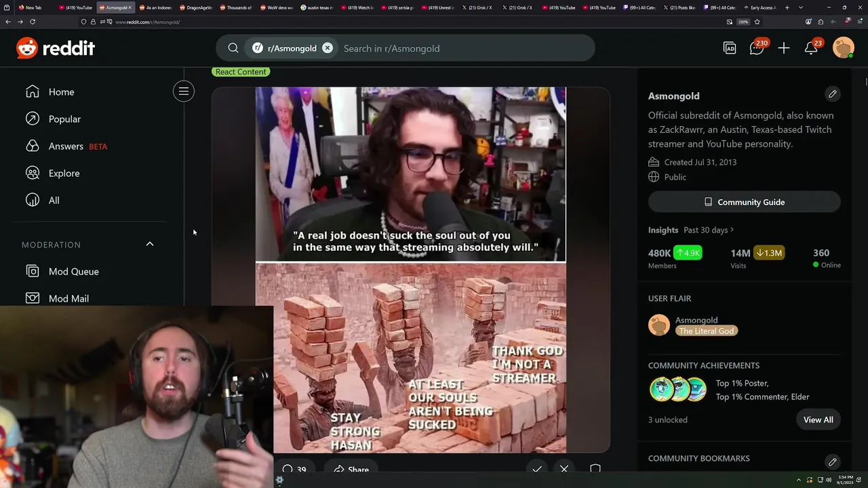Switch to the austin texas browser tab

coord(316,7)
